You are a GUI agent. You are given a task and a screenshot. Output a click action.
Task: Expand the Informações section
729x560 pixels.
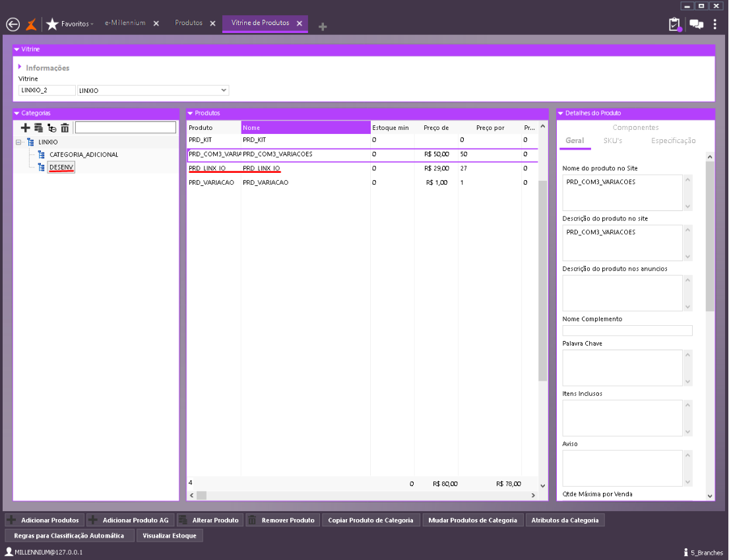click(x=20, y=67)
